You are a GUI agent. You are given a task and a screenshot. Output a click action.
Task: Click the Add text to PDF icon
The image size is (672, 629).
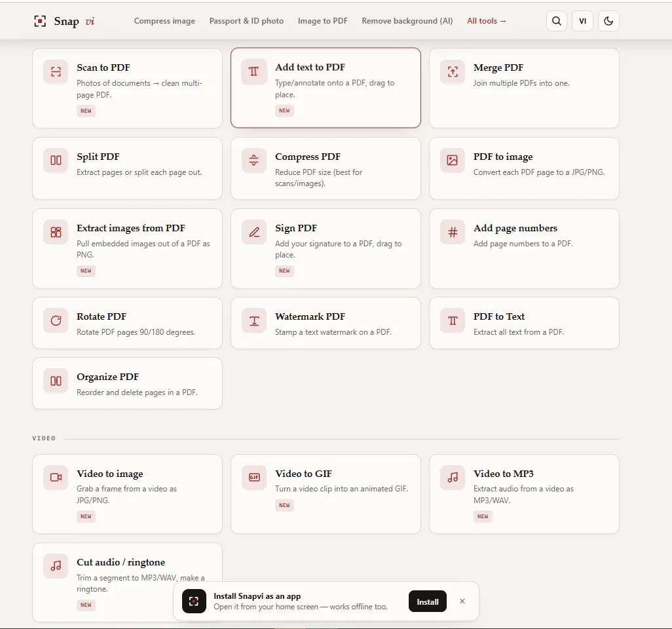[254, 71]
